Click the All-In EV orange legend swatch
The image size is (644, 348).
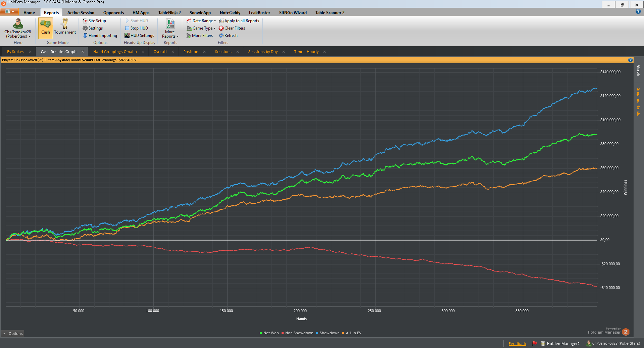coord(343,333)
